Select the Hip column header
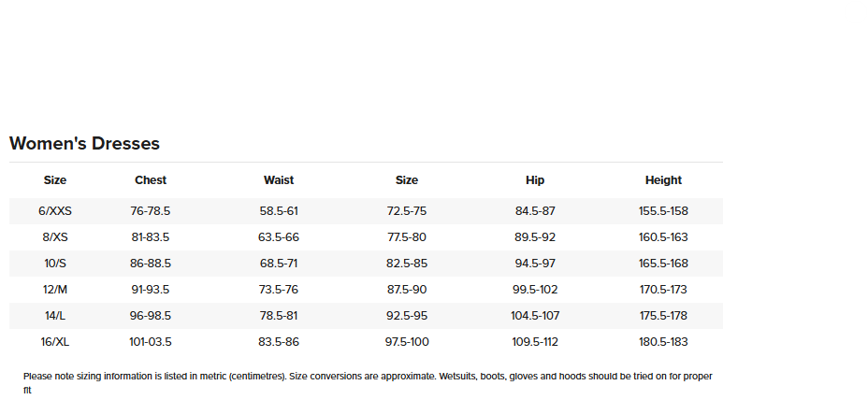 (535, 180)
